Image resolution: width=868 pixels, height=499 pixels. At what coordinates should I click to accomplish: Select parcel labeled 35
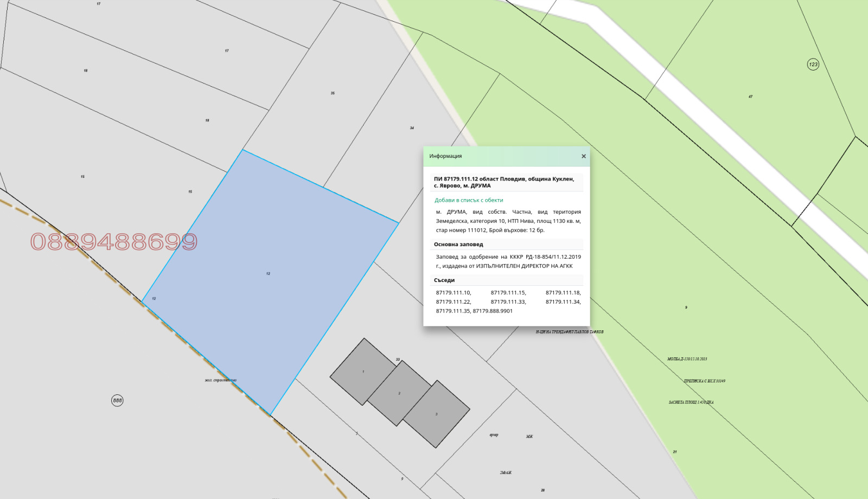(333, 93)
